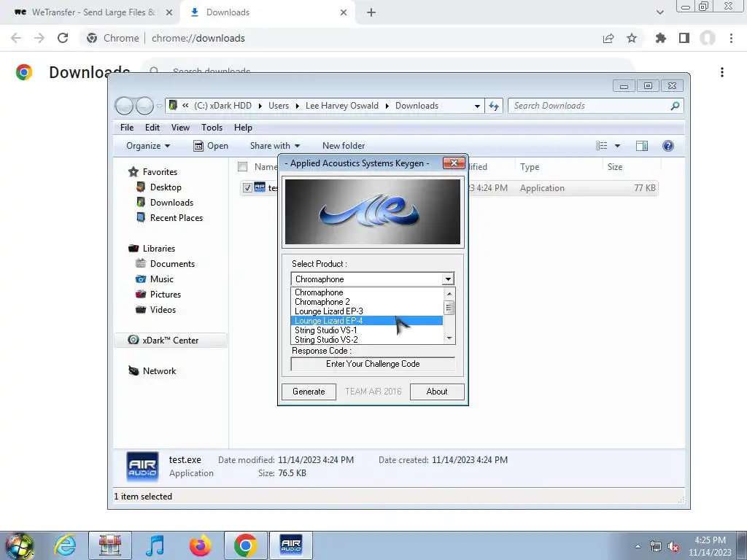Launch Internet Explorer from the taskbar
Image resolution: width=747 pixels, height=560 pixels.
pos(65,545)
